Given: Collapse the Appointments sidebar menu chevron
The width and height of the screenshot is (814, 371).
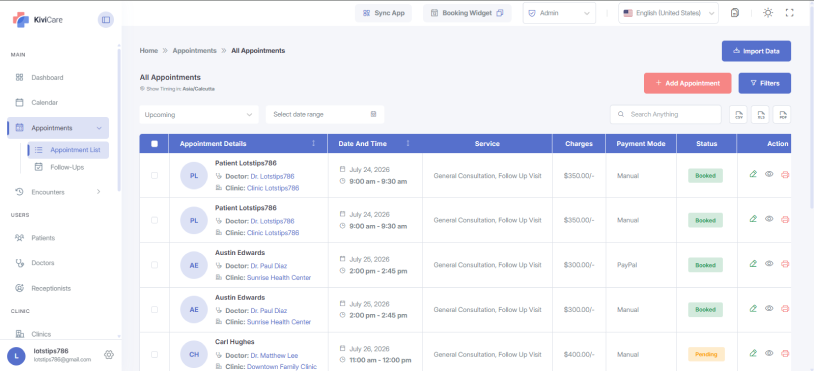Looking at the screenshot, I should 99,128.
